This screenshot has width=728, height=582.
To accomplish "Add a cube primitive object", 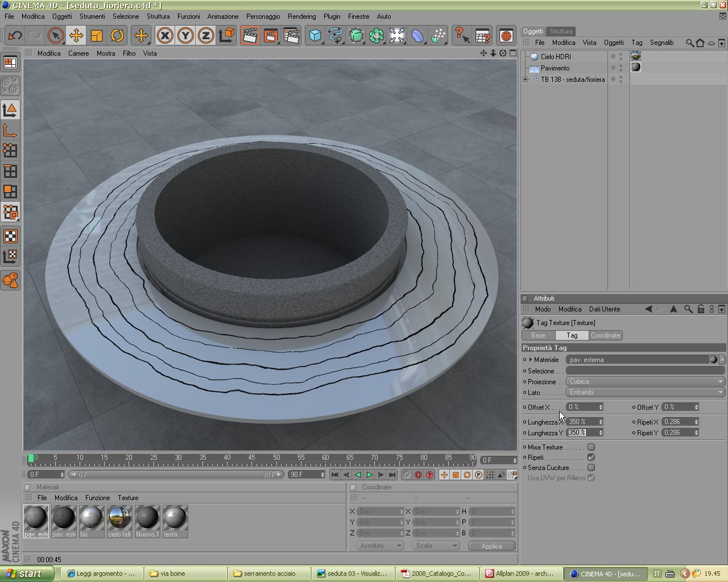I will 315,35.
